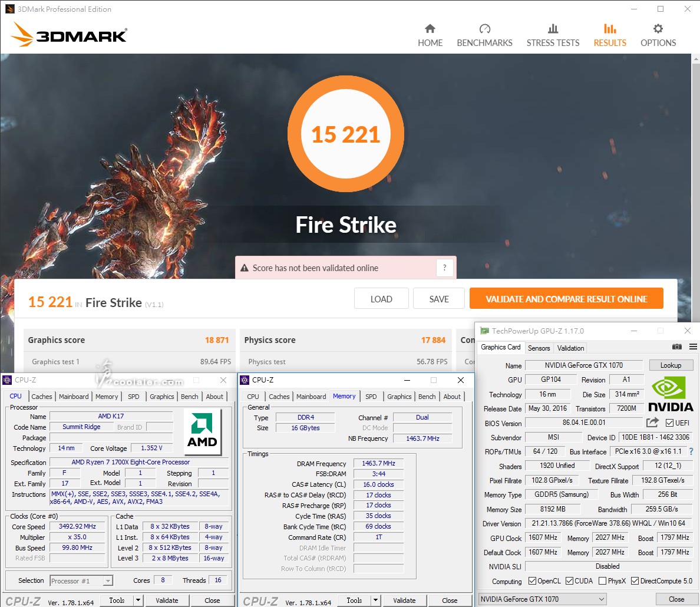Viewport: 700px width, 607px height.
Task: Click the warning triangle icon in validation notice
Action: (x=244, y=268)
